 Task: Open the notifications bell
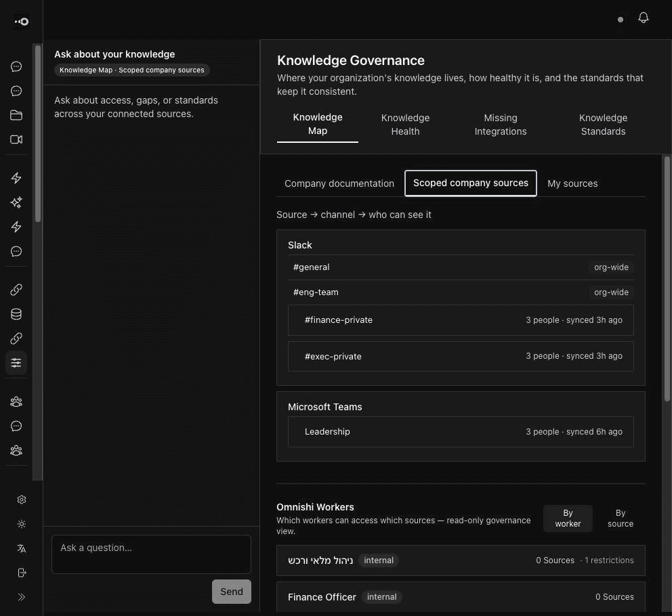[643, 18]
